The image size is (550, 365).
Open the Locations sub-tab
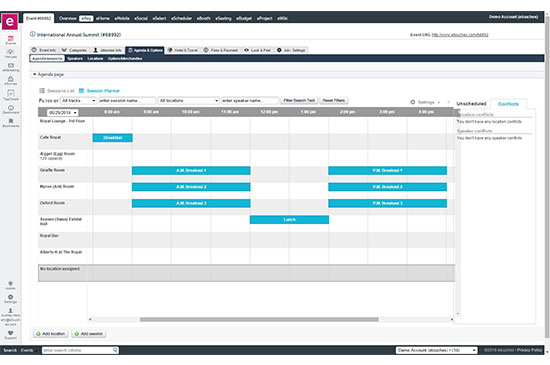click(95, 59)
